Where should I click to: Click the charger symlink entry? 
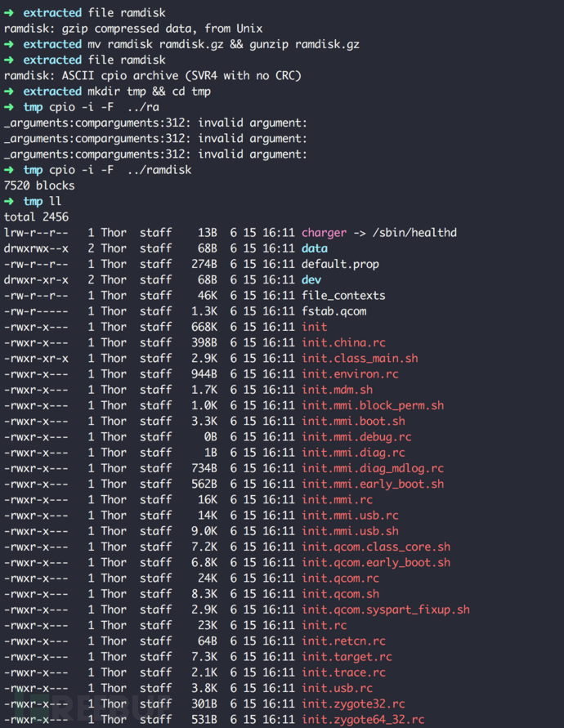324,233
